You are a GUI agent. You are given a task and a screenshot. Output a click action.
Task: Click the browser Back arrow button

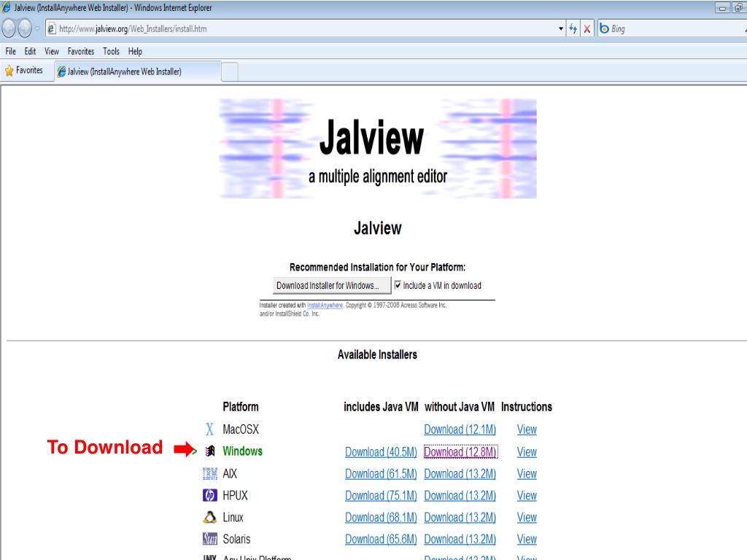pyautogui.click(x=9, y=28)
